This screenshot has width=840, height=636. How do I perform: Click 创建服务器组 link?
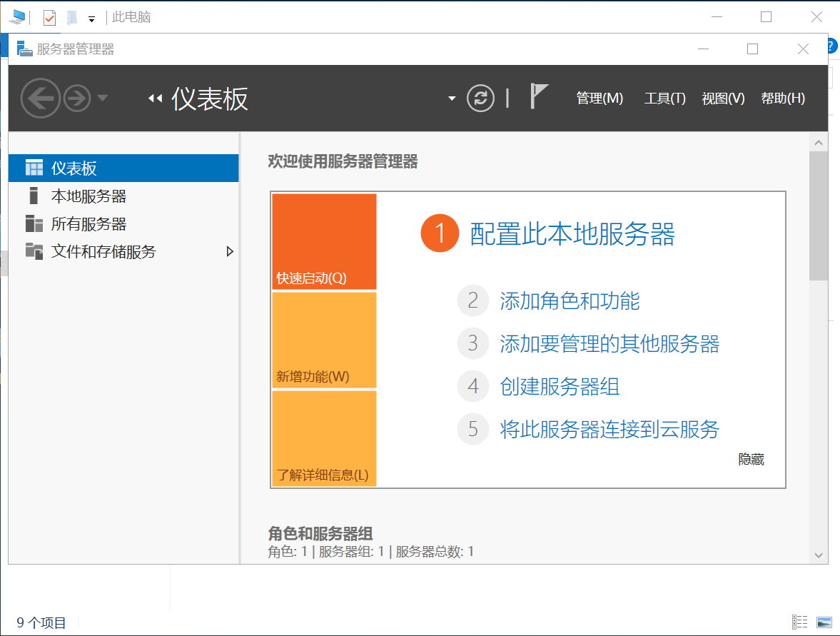560,386
